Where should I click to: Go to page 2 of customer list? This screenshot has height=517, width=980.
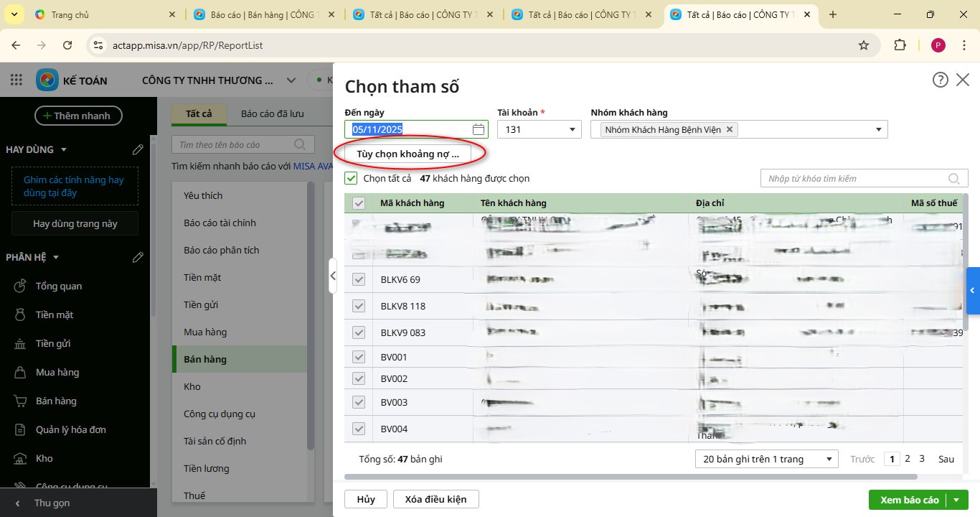[x=908, y=459]
